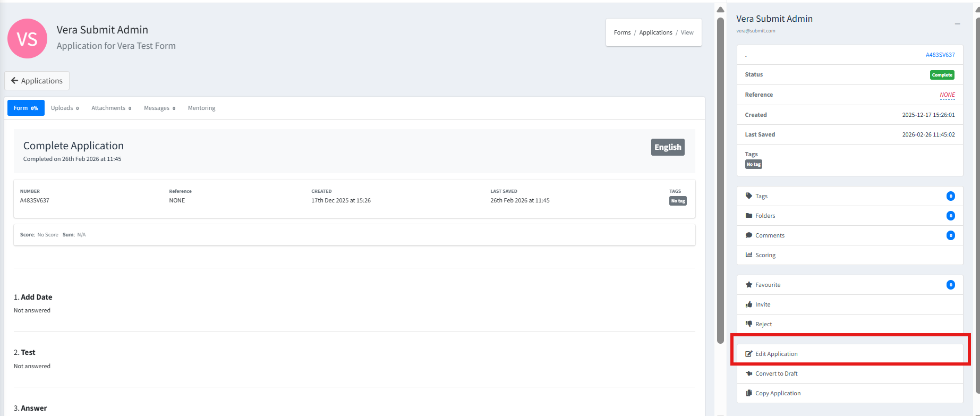980x416 pixels.
Task: Open Folders via the folder icon
Action: click(x=749, y=216)
